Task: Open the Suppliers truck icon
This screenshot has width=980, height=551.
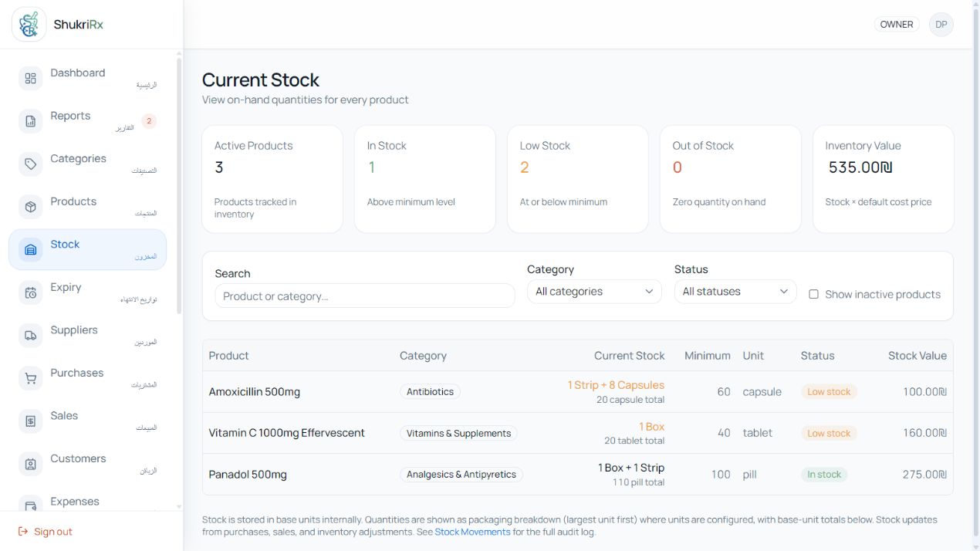Action: [31, 335]
